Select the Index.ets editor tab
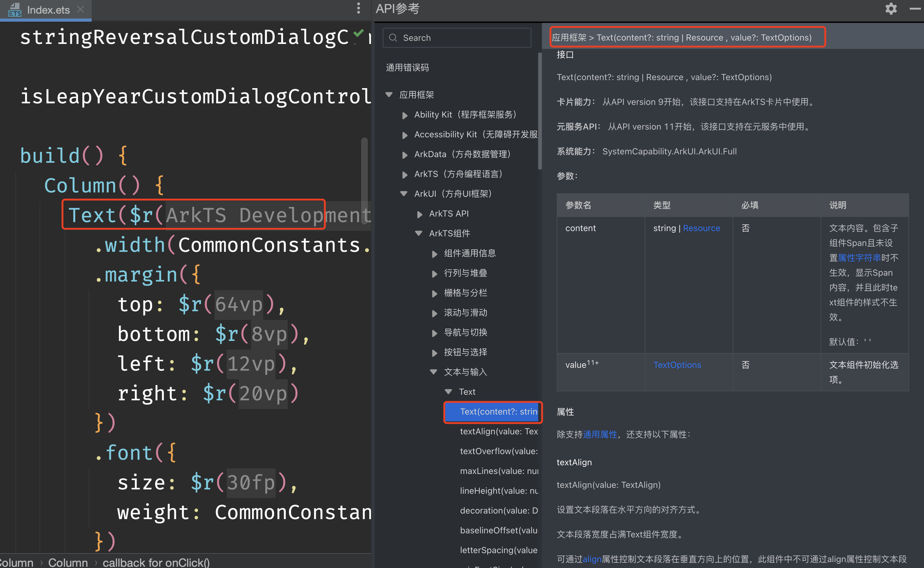 48,10
